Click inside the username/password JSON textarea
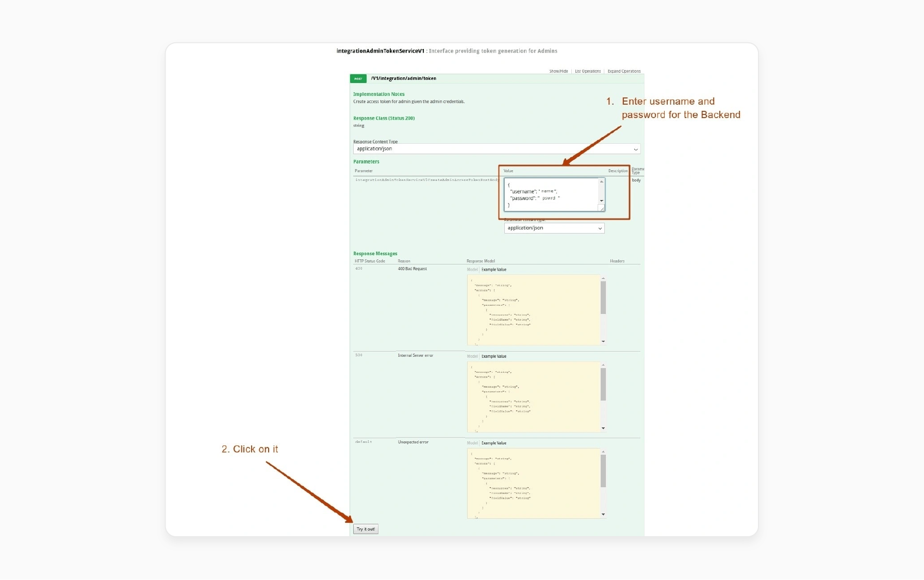The height and width of the screenshot is (580, 924). point(551,194)
